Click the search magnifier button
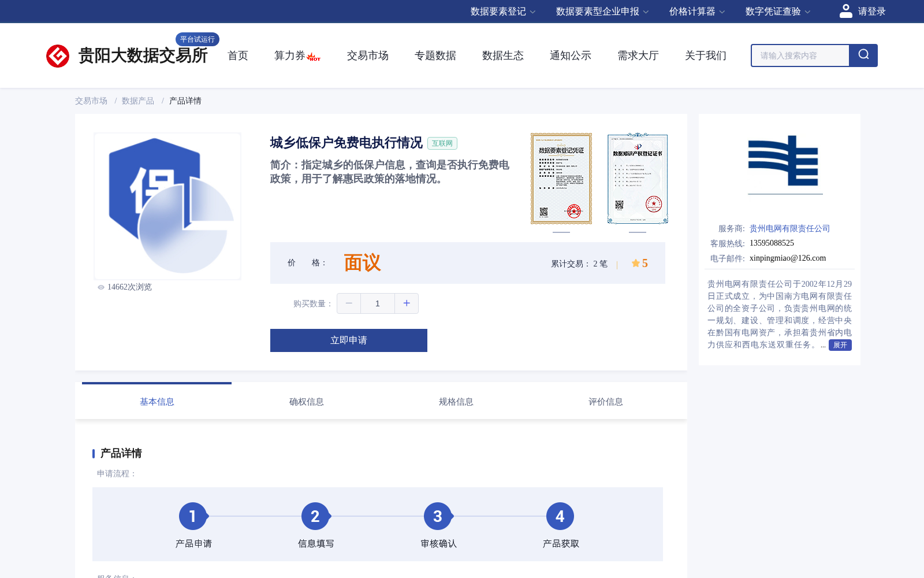This screenshot has width=924, height=578. (x=863, y=55)
